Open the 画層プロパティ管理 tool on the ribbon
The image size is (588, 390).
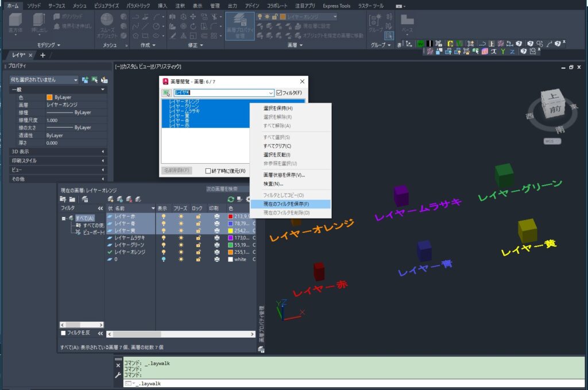[241, 26]
